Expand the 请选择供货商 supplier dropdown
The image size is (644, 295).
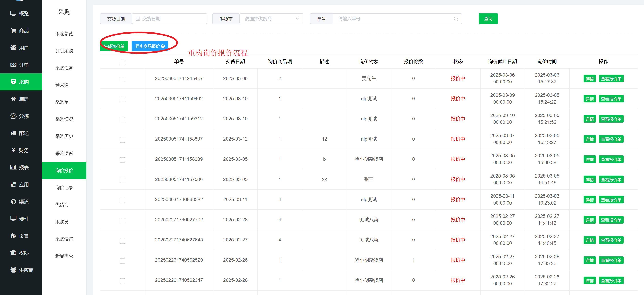(271, 19)
